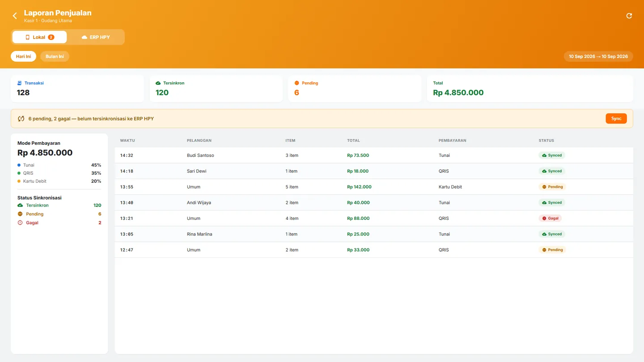Go back using the header arrow
This screenshot has height=362, width=644.
pos(15,16)
